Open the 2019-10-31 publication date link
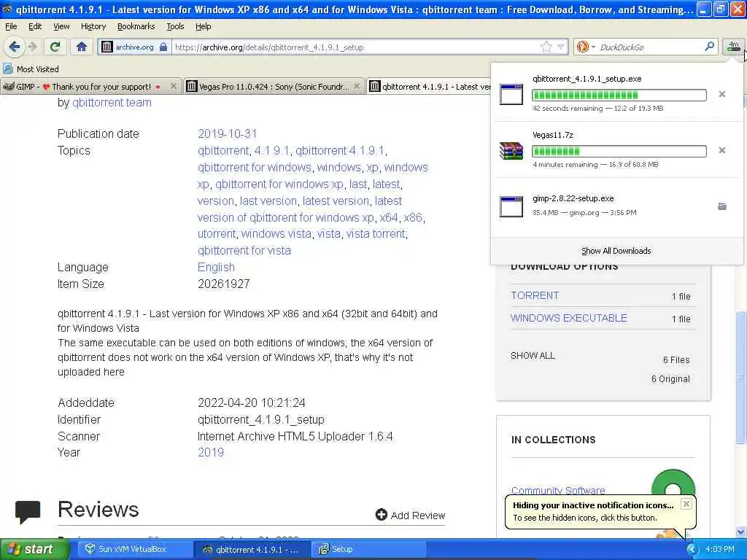The image size is (747, 560). pos(228,134)
